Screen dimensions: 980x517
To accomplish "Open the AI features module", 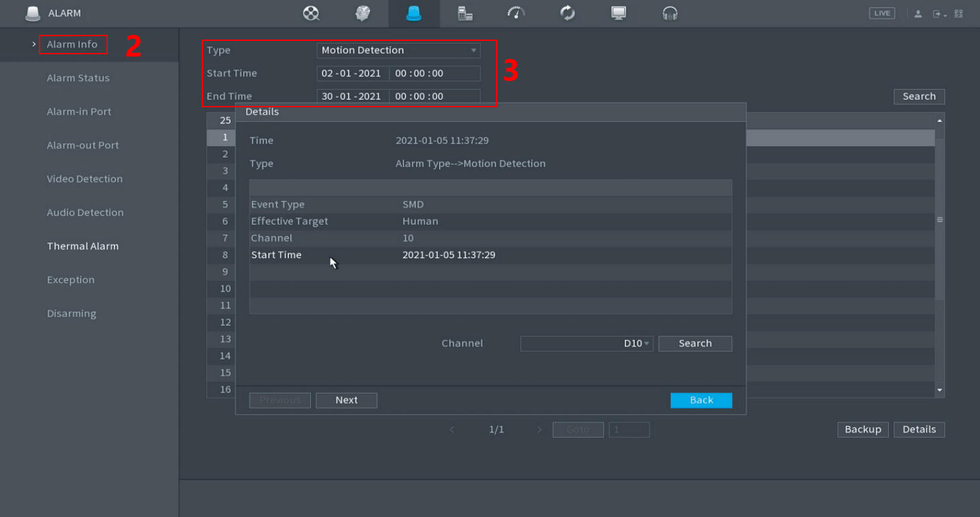I will pyautogui.click(x=363, y=13).
